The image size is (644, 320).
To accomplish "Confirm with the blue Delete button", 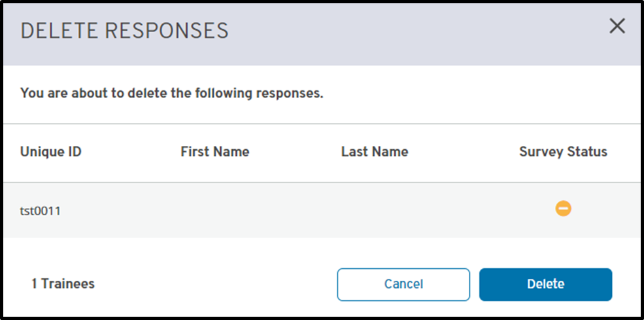I will coord(545,284).
